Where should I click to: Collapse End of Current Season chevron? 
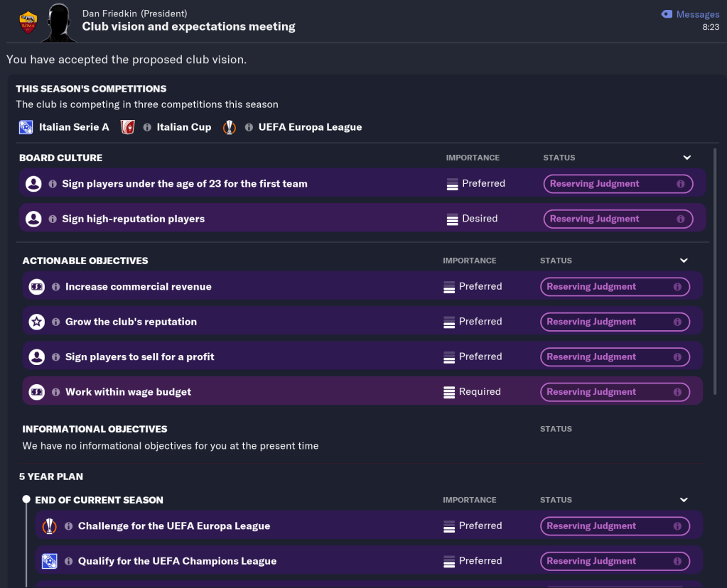pyautogui.click(x=684, y=500)
